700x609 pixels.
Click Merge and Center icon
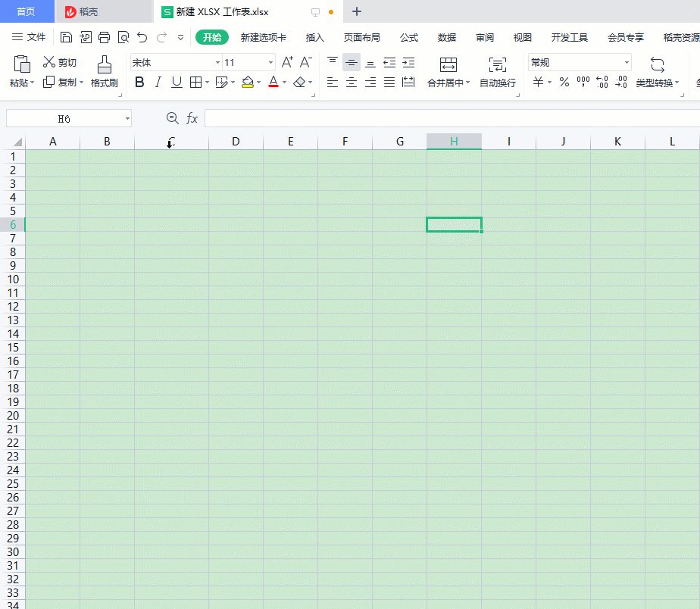(x=448, y=64)
